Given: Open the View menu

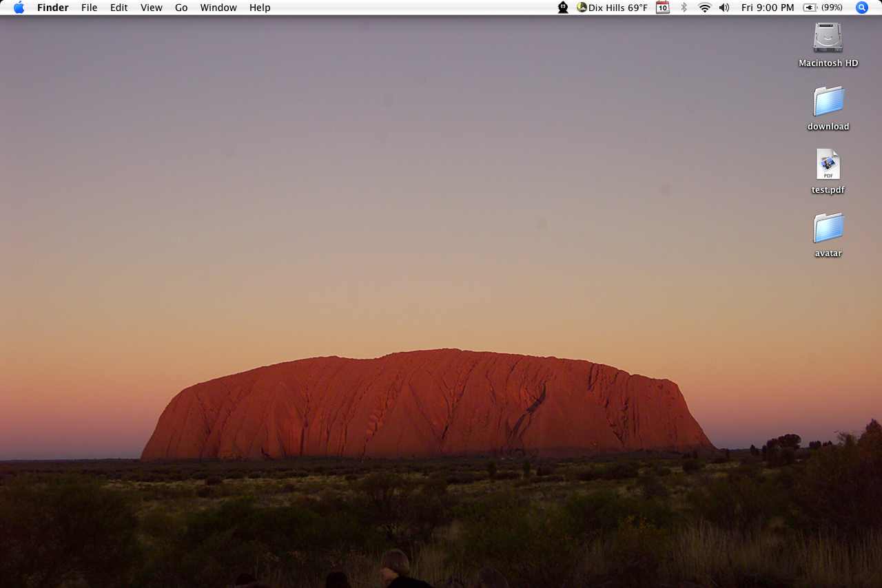Looking at the screenshot, I should (151, 8).
